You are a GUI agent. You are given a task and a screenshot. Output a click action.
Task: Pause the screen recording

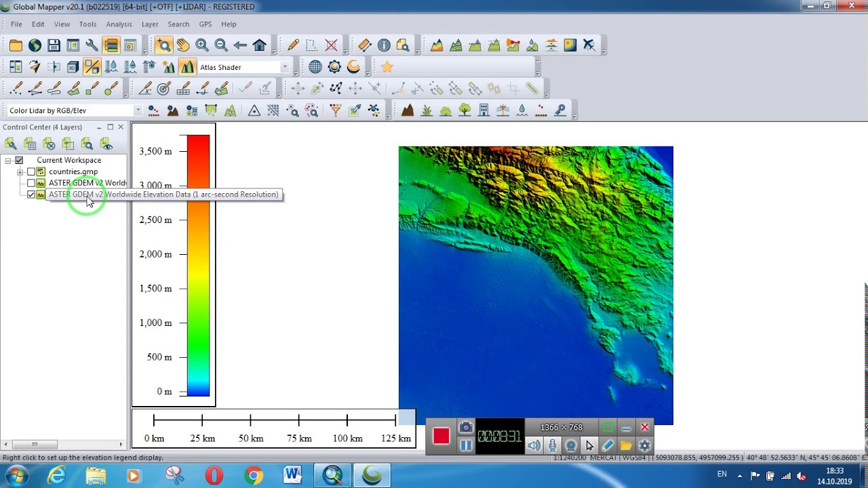[x=465, y=445]
